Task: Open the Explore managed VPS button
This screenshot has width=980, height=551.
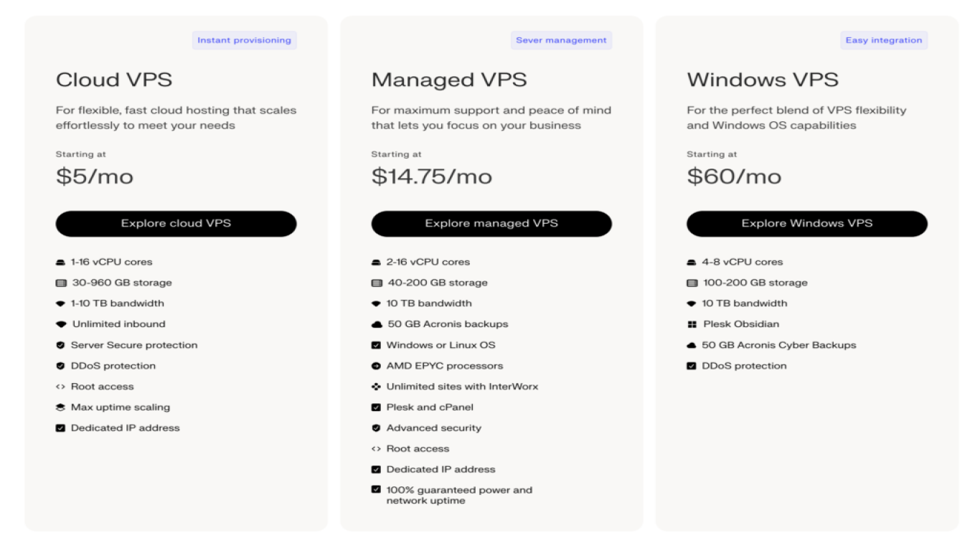Action: 491,224
